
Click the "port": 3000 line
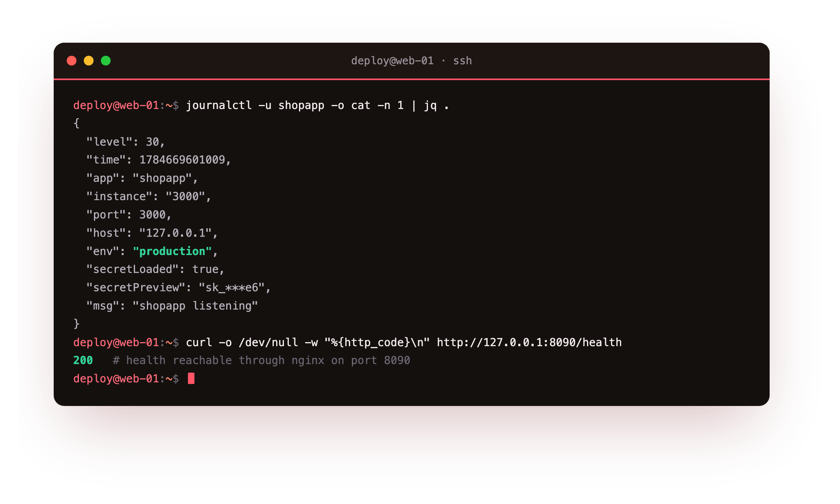(129, 214)
